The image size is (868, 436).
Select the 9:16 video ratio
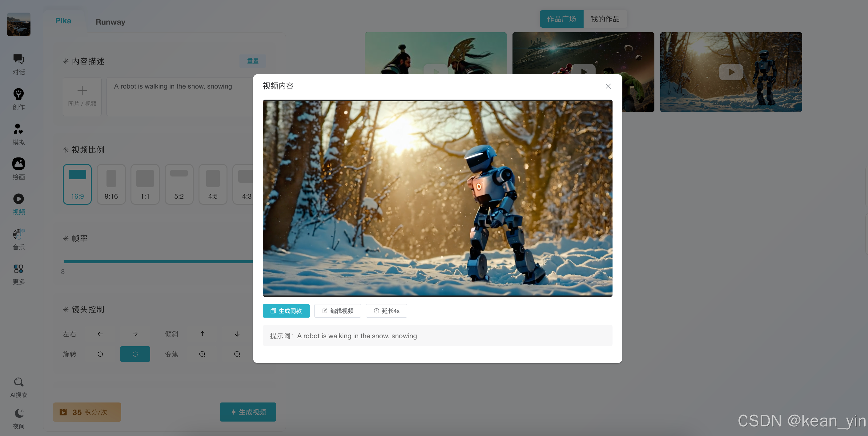pyautogui.click(x=111, y=184)
